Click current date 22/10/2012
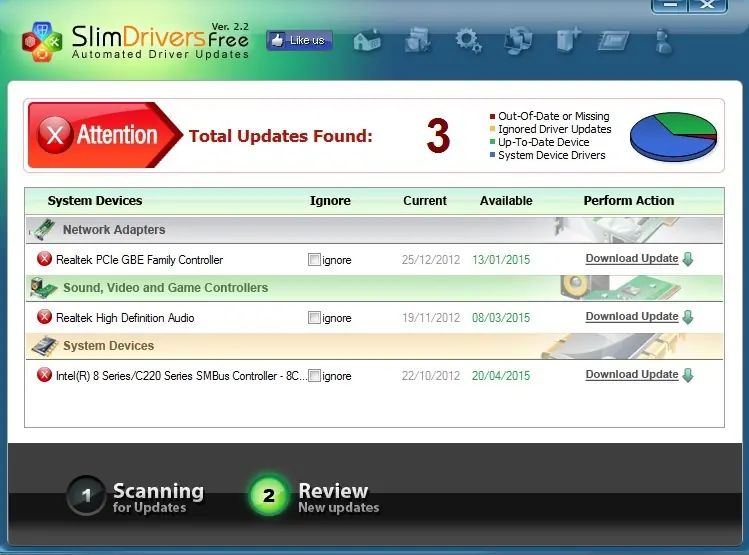749x555 pixels. click(x=431, y=376)
